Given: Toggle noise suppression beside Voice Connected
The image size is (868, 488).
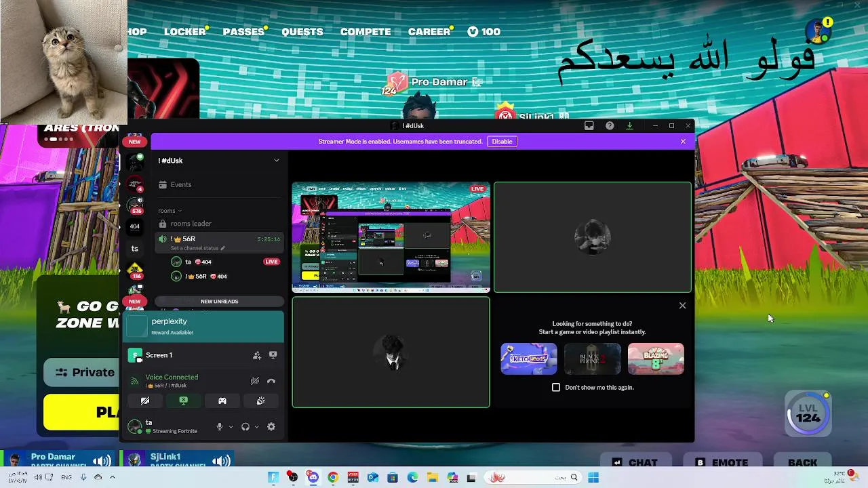Looking at the screenshot, I should 255,381.
